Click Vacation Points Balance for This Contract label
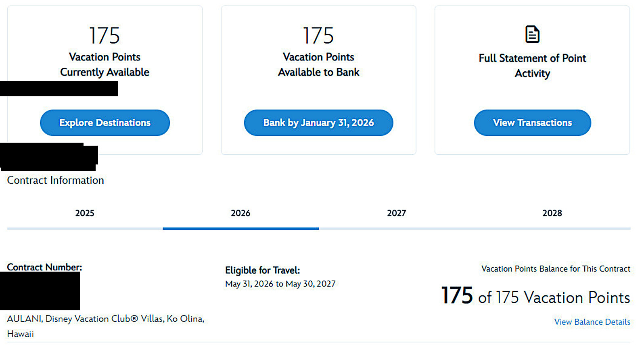Screen dimensions: 644x349 (556, 269)
